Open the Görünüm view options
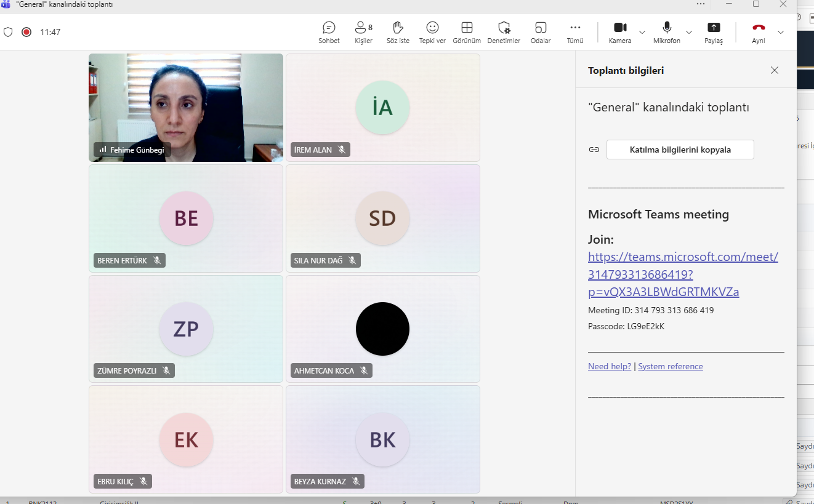Viewport: 814px width, 504px height. pyautogui.click(x=467, y=33)
